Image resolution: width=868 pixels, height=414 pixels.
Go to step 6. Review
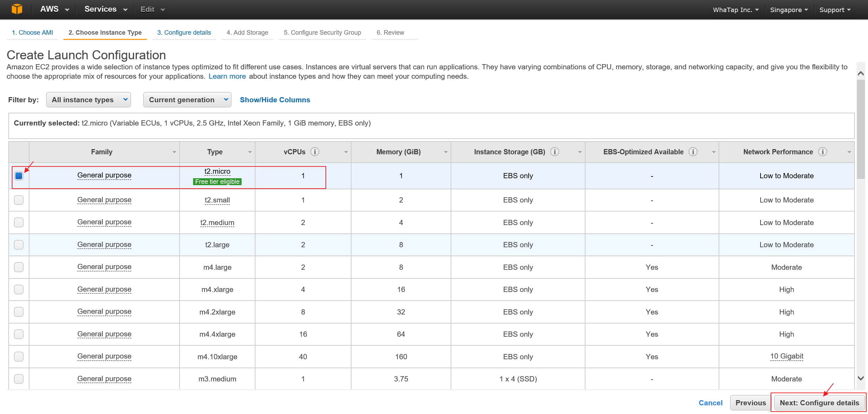click(390, 33)
